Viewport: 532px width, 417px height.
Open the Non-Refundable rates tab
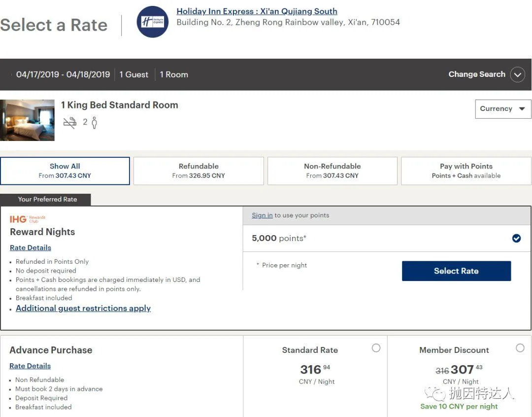coord(332,171)
